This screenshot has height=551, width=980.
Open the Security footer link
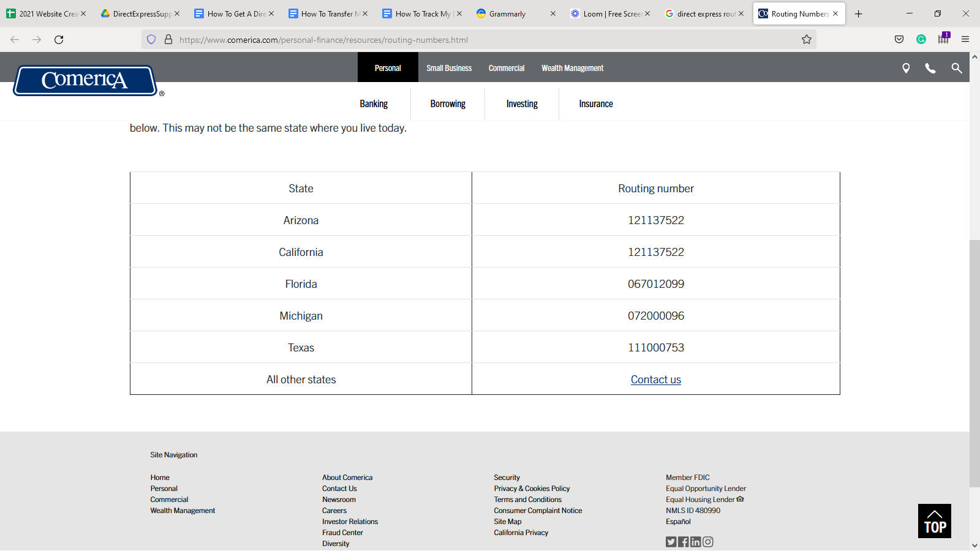pyautogui.click(x=507, y=478)
